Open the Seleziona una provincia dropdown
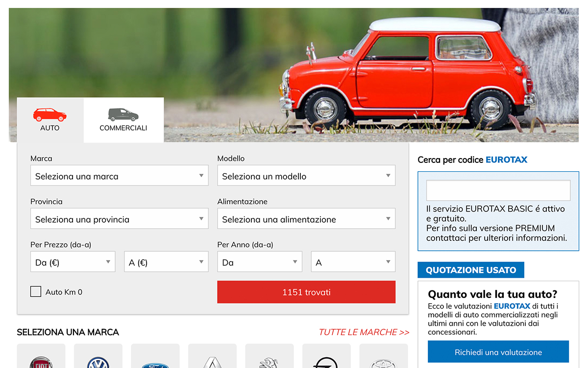The image size is (588, 368). pyautogui.click(x=119, y=218)
